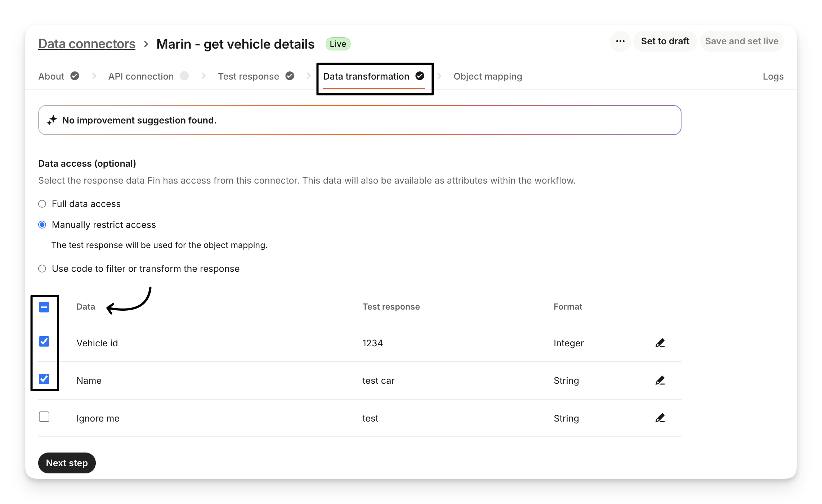Select Use code to filter or transform option

[42, 269]
